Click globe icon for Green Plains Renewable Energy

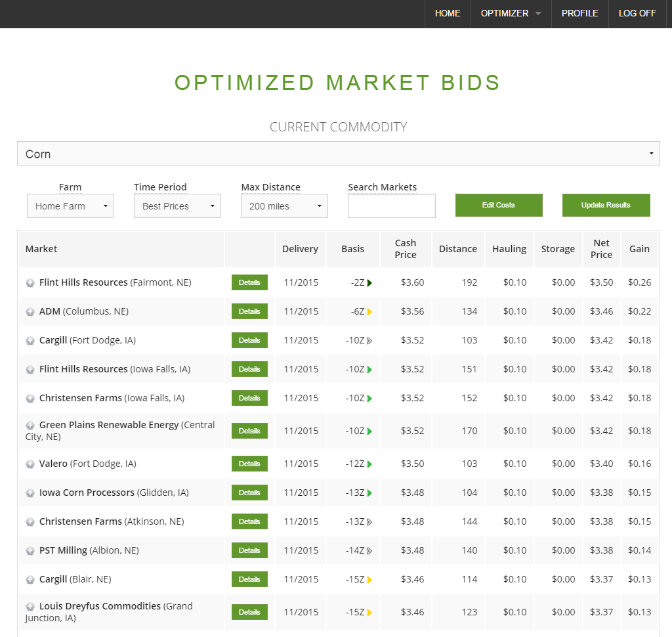tap(30, 426)
